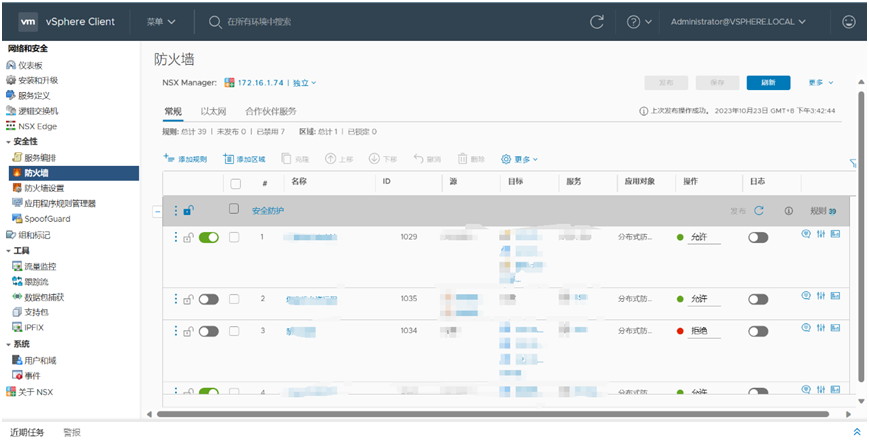Open NSX Manager 172.16.1.74 dropdown
Image resolution: width=869 pixels, height=443 pixels.
click(x=270, y=83)
